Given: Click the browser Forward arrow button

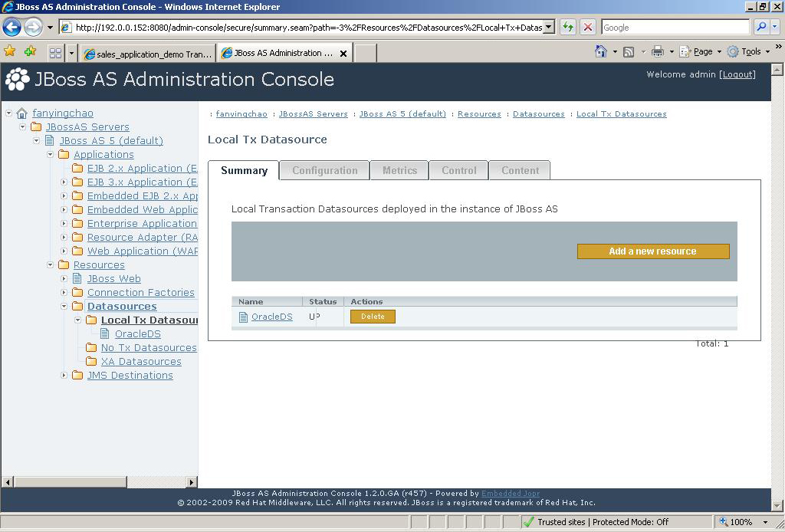Looking at the screenshot, I should (34, 27).
